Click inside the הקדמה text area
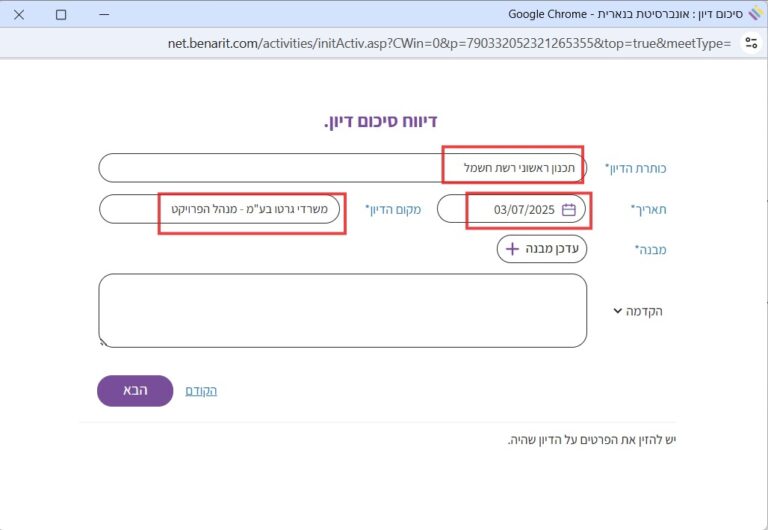The image size is (768, 530). point(342,310)
